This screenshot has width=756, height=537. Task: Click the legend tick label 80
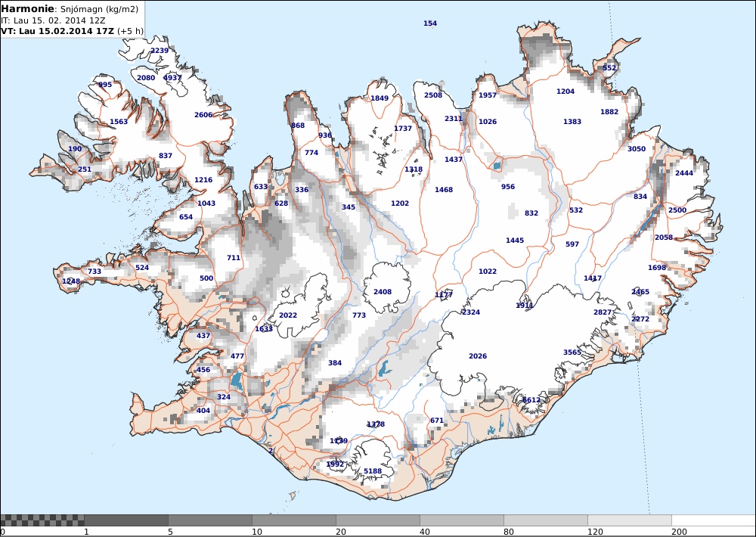pyautogui.click(x=509, y=532)
